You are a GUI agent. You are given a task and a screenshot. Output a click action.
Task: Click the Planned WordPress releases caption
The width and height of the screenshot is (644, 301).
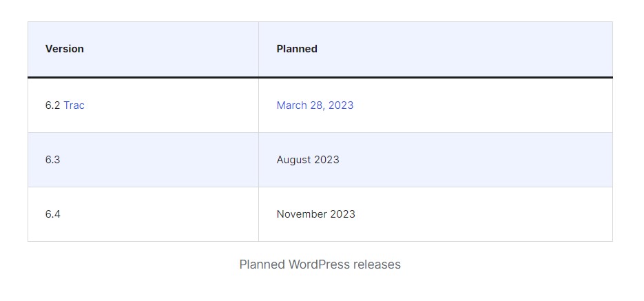(x=320, y=264)
